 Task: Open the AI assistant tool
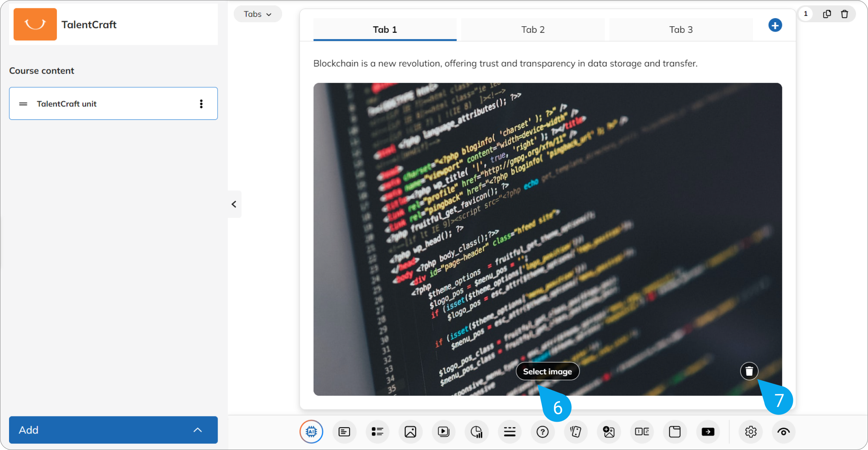point(311,432)
